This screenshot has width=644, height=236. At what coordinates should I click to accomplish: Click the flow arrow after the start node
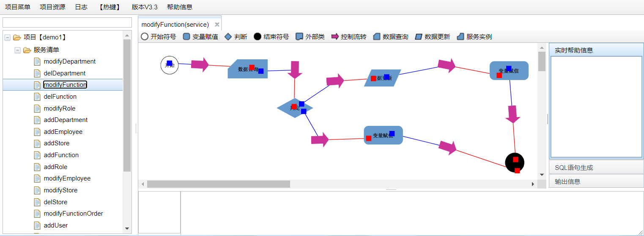[x=200, y=64]
